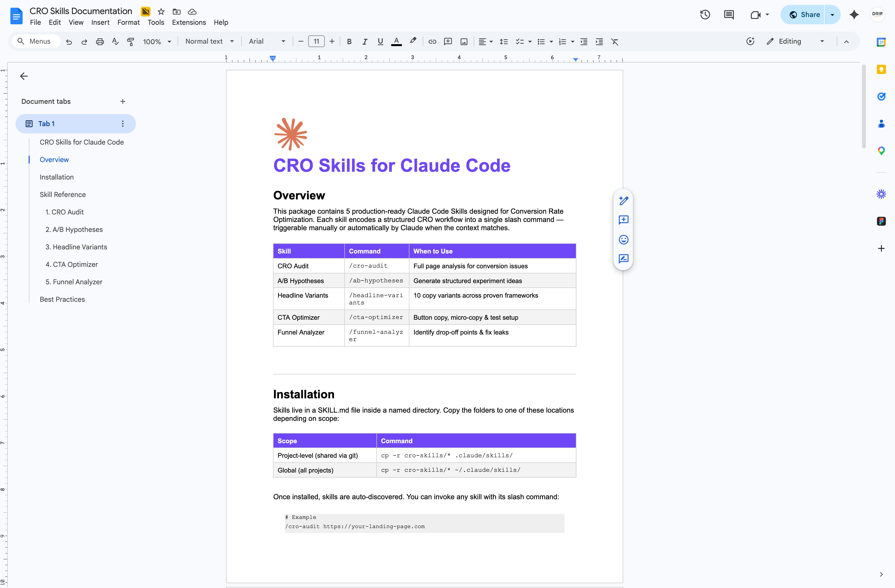This screenshot has width=895, height=588.
Task: Open the Arial font dropdown
Action: [267, 42]
